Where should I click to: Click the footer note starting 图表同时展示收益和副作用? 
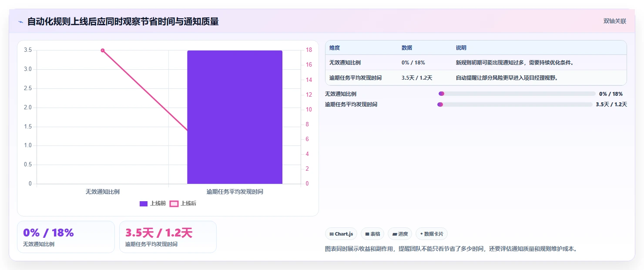pyautogui.click(x=451, y=249)
